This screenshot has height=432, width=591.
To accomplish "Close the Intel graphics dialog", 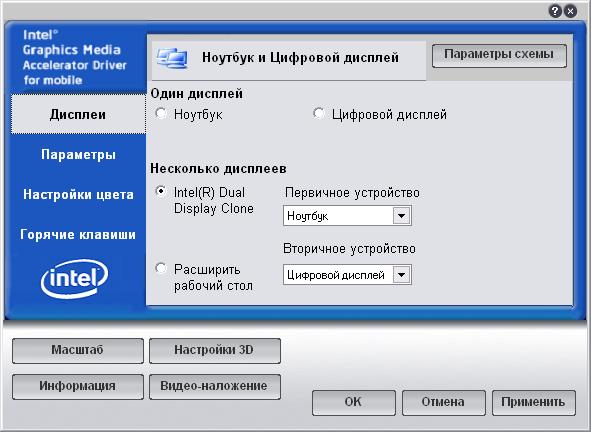I will point(571,11).
